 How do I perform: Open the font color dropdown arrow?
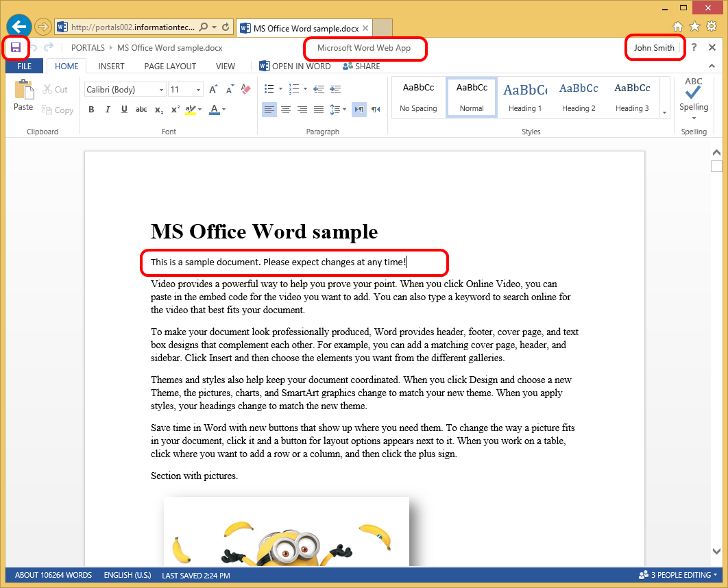click(x=223, y=110)
